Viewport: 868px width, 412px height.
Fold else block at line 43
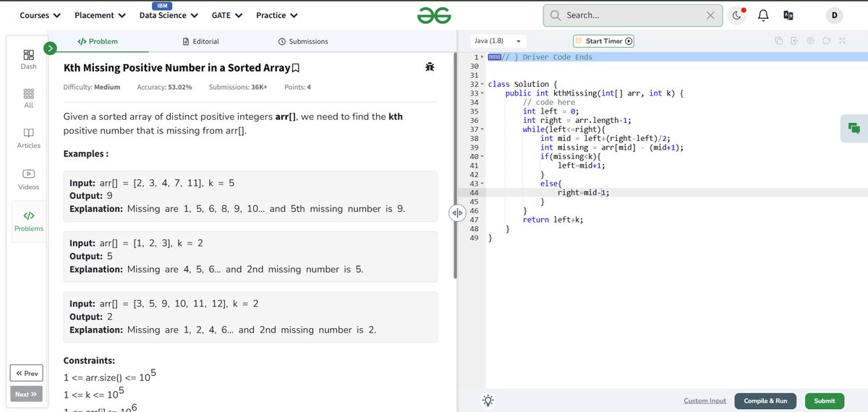[x=482, y=184]
